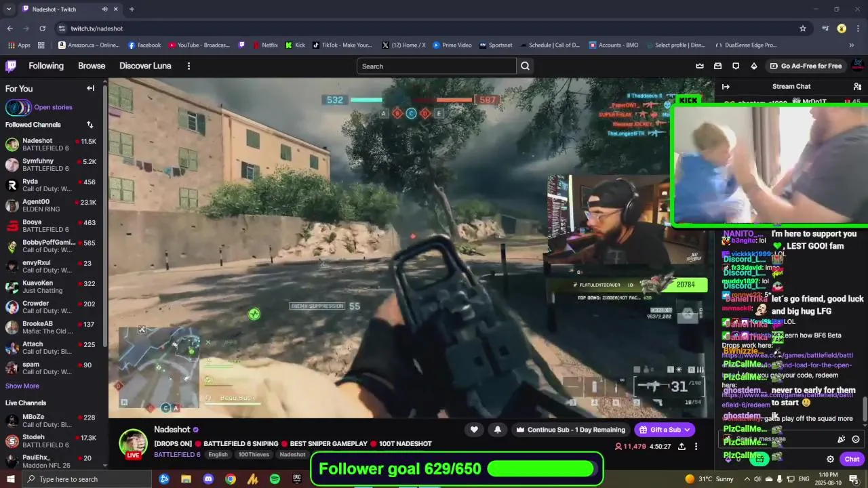Open the BATTLEFIELD 6 category link
868x488 pixels.
(177, 455)
